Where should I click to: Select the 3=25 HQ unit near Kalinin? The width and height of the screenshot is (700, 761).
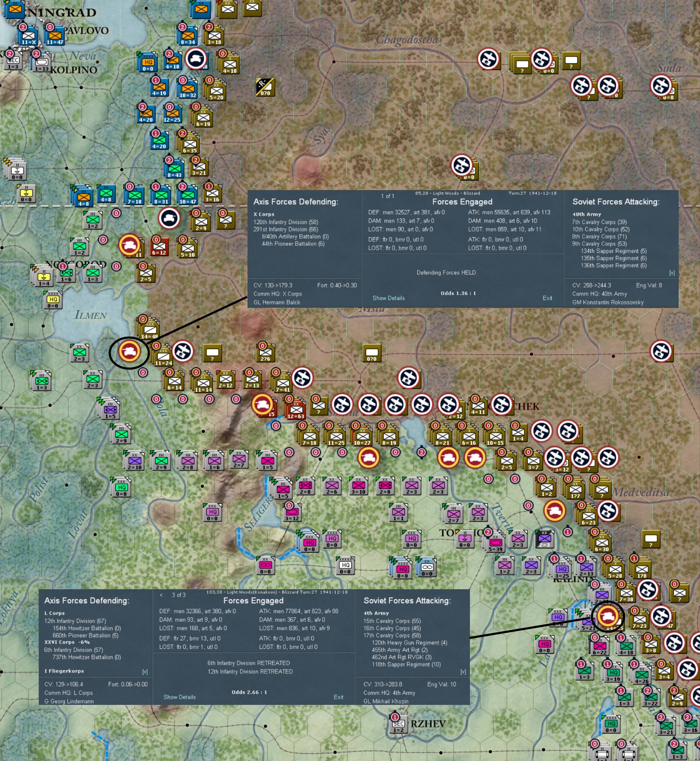click(562, 568)
